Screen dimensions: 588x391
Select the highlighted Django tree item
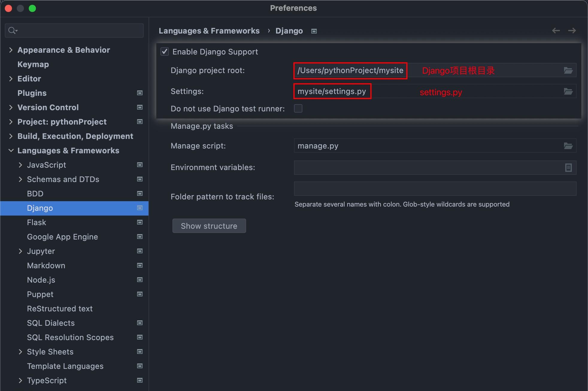tap(74, 208)
